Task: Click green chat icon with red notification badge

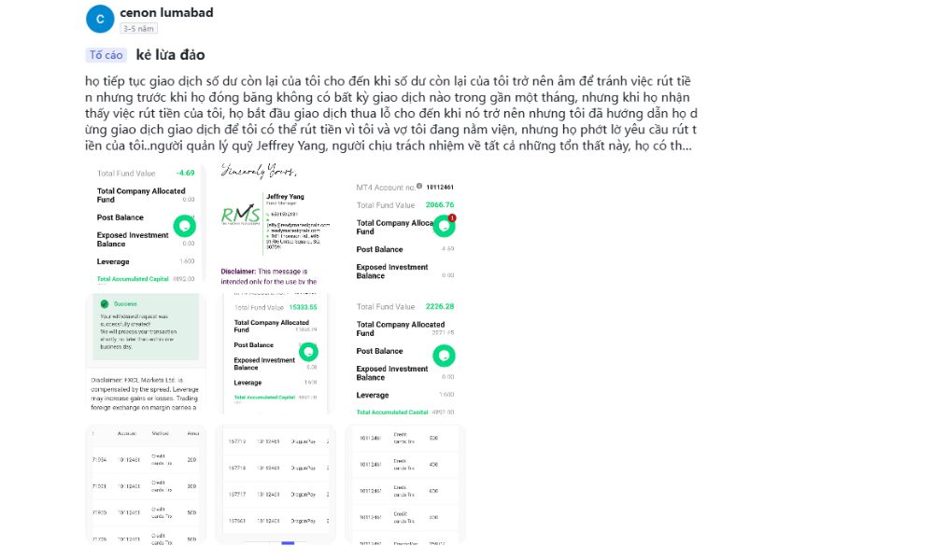Action: (445, 227)
